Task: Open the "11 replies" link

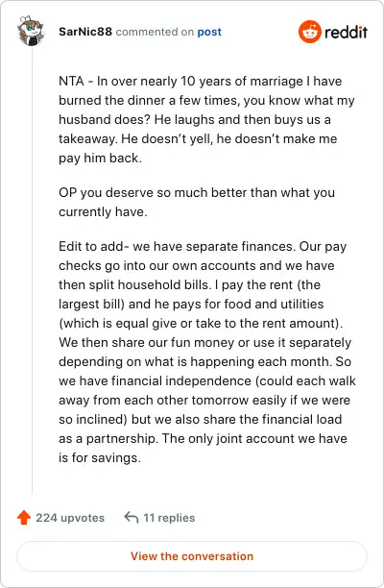Action: pyautogui.click(x=169, y=518)
